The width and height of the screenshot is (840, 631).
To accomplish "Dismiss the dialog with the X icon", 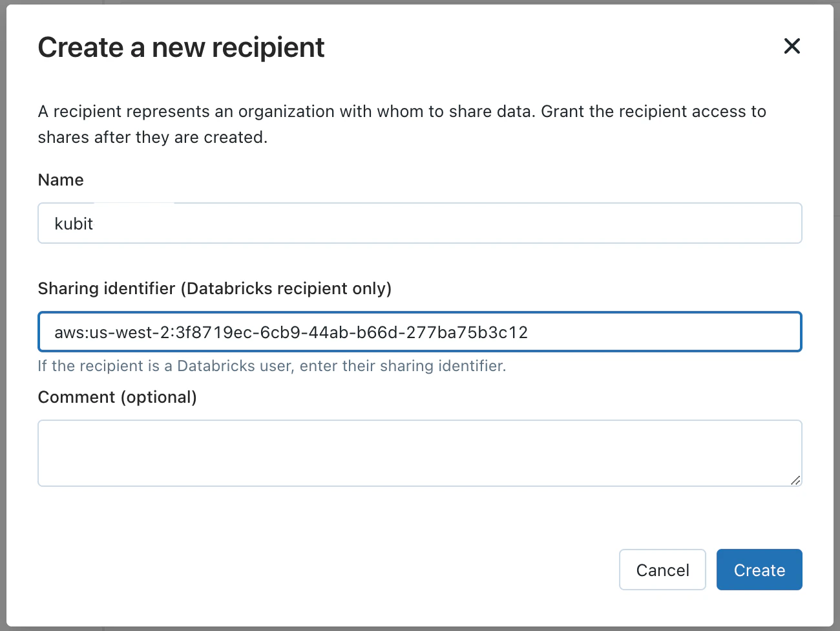I will click(x=792, y=46).
